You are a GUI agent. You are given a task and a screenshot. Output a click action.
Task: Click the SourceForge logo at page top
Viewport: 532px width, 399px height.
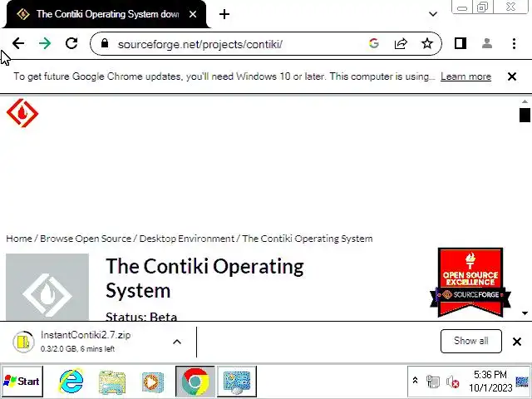pos(22,113)
